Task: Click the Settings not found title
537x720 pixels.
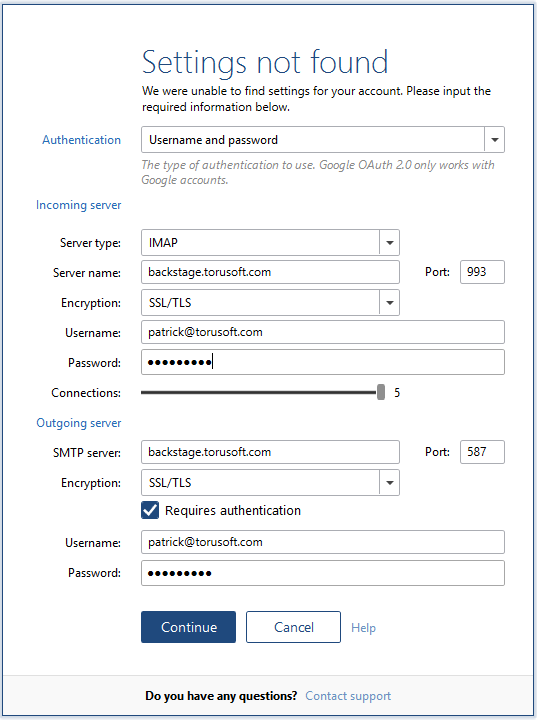Action: pyautogui.click(x=265, y=62)
